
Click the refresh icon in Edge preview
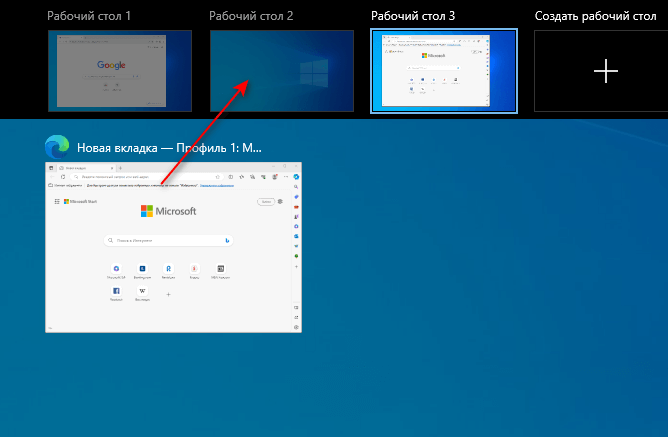[x=63, y=177]
